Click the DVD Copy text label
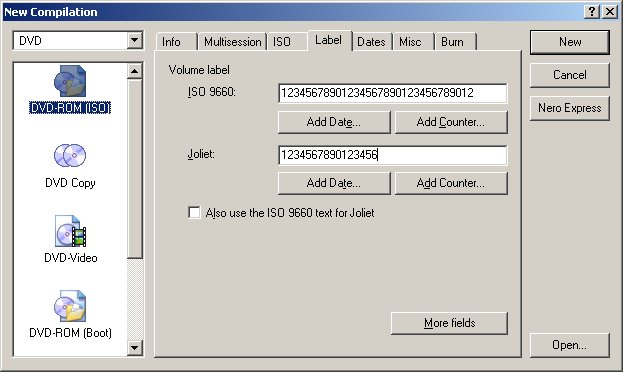This screenshot has height=372, width=623. coord(70,183)
